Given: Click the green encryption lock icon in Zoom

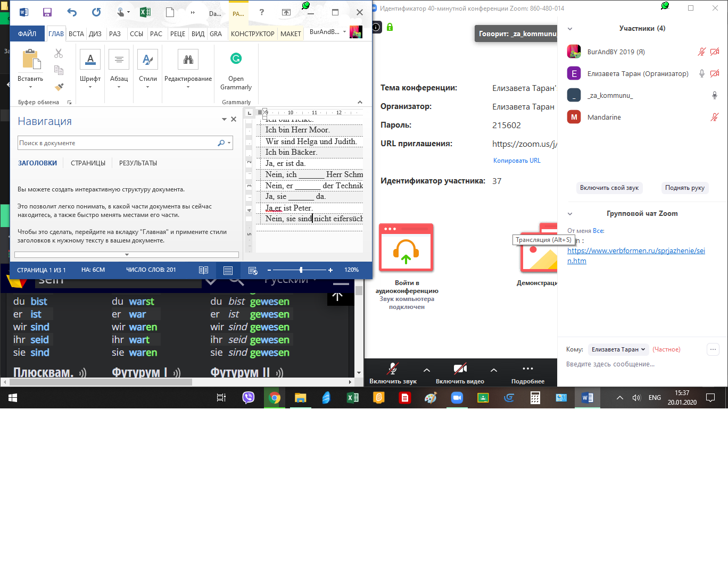Looking at the screenshot, I should [390, 27].
